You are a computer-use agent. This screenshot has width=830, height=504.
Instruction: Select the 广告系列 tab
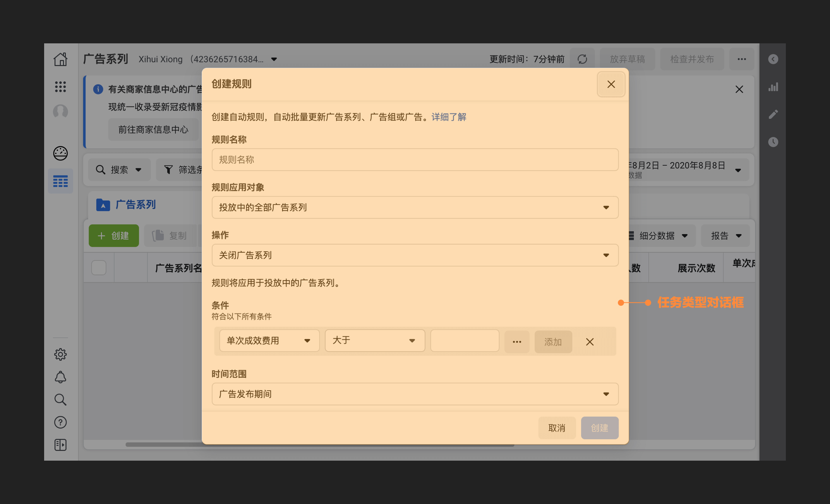[126, 204]
